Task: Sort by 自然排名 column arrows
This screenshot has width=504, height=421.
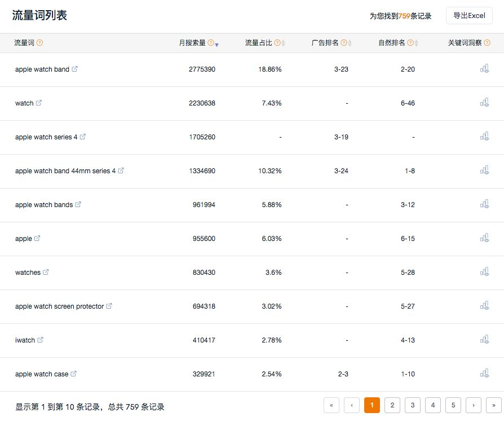Action: [416, 43]
